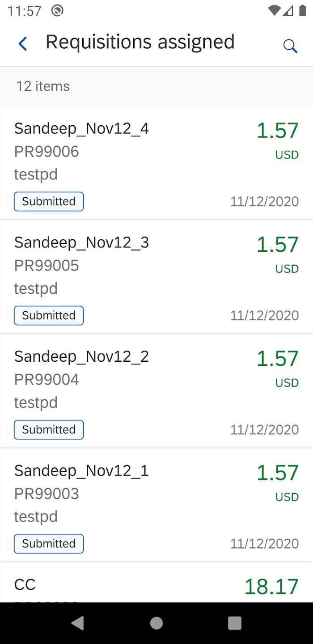313x644 pixels.
Task: Tap Submitted badge on PR99006
Action: [49, 202]
